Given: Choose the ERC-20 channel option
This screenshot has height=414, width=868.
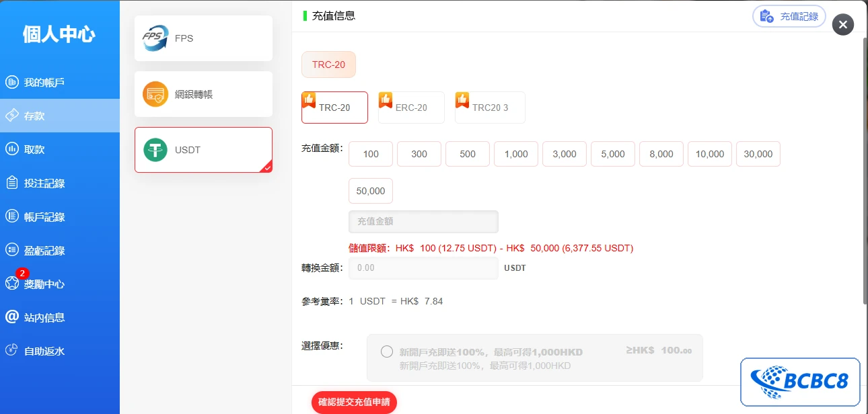Looking at the screenshot, I should click(411, 108).
